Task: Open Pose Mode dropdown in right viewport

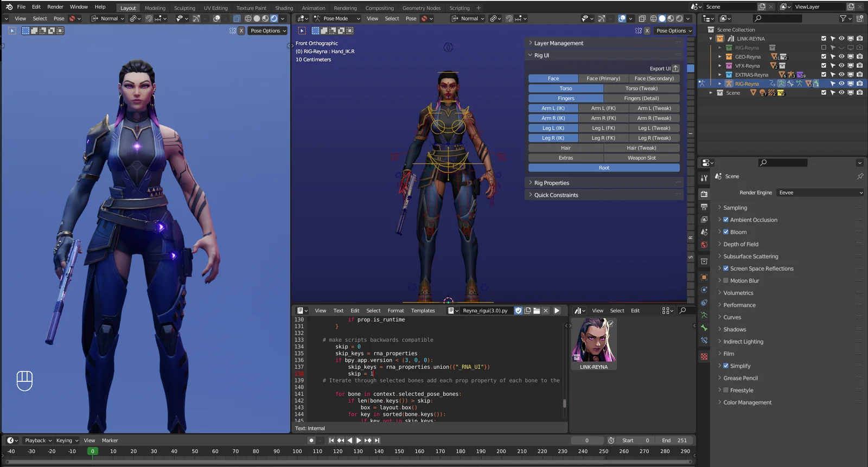Action: (337, 18)
